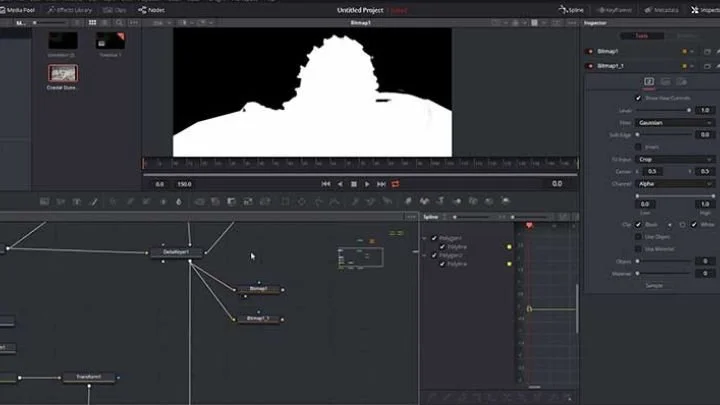Play forward
Image resolution: width=720 pixels, height=405 pixels.
pos(367,184)
